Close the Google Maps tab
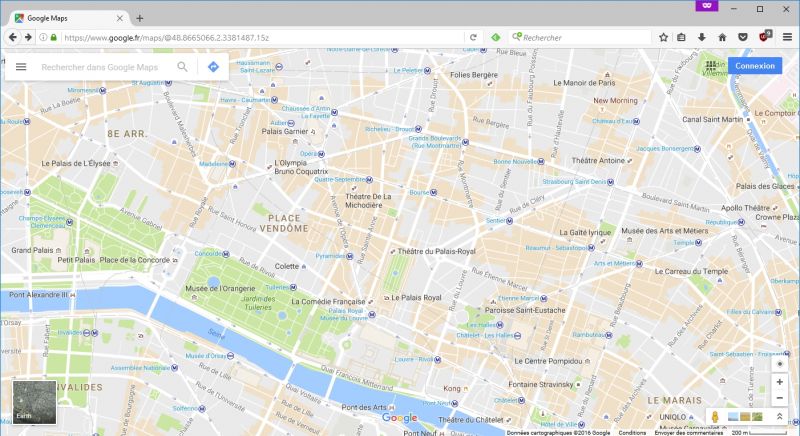Image resolution: width=800 pixels, height=436 pixels. [x=119, y=18]
